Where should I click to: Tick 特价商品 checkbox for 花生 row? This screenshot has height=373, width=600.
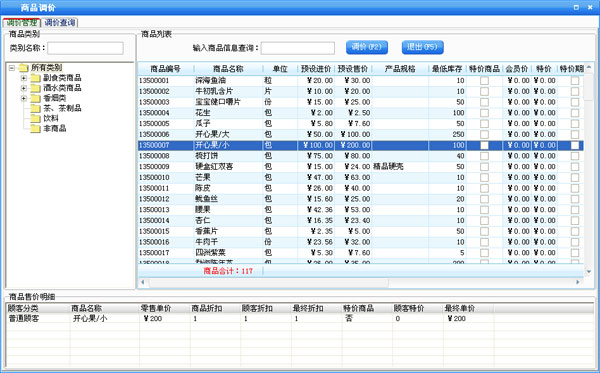(484, 113)
